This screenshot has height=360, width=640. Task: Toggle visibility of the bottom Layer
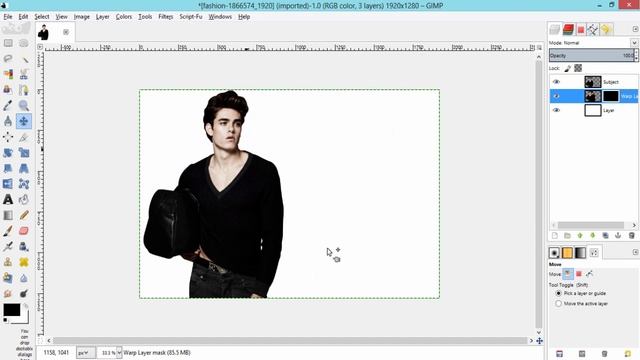click(x=556, y=110)
